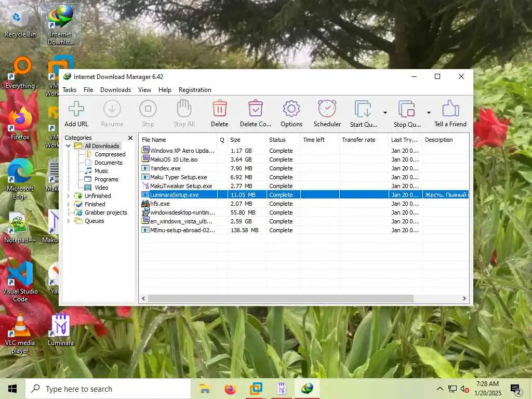This screenshot has height=399, width=532.
Task: Select Everything desktop shortcut
Action: point(20,73)
